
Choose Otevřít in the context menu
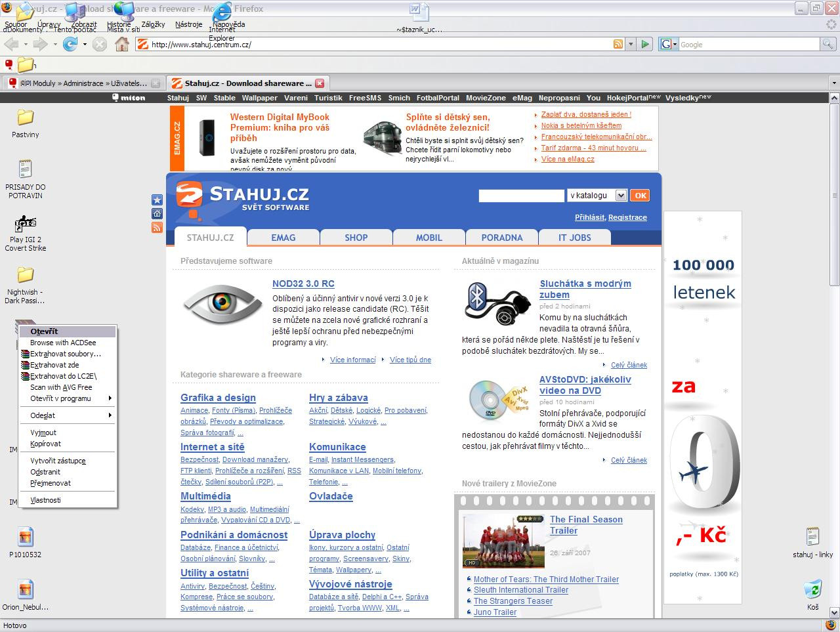pyautogui.click(x=68, y=331)
